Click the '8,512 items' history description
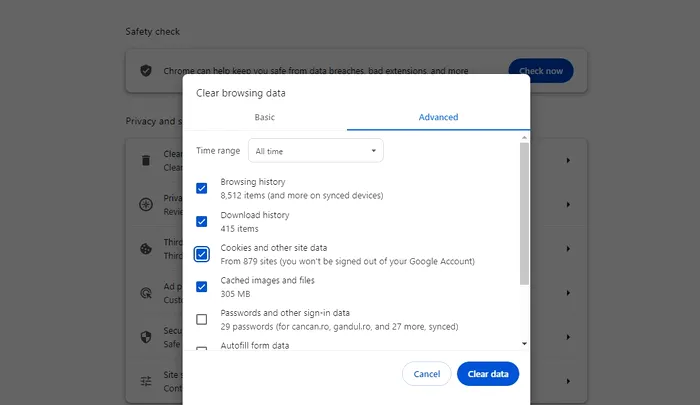Screen dimensions: 700x405 pos(302,196)
